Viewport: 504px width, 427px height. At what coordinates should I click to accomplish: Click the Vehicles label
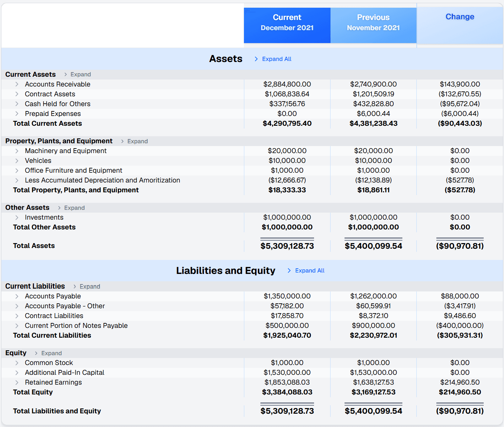pyautogui.click(x=38, y=160)
